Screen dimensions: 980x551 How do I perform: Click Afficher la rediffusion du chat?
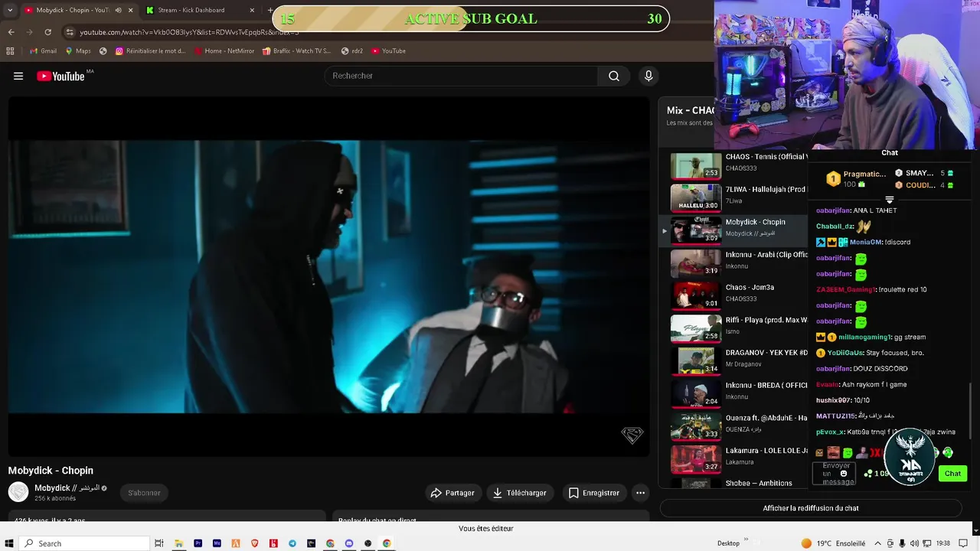pyautogui.click(x=810, y=508)
